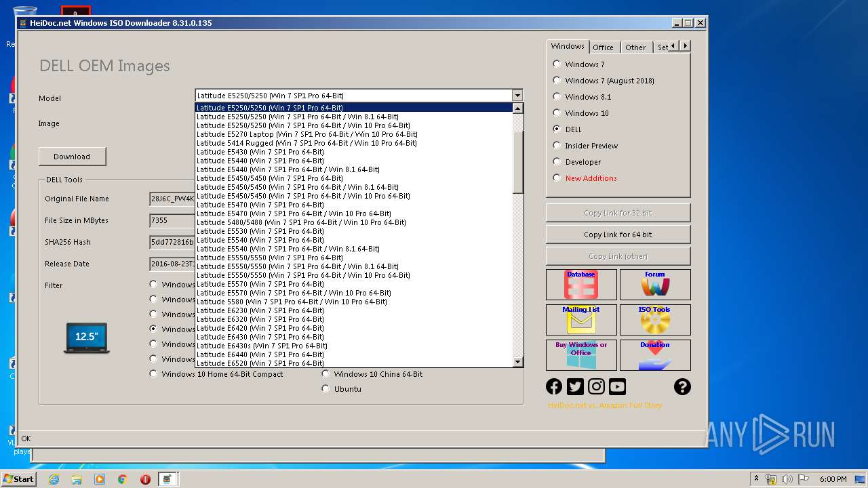
Task: Choose Latitude 5580 entry
Action: point(353,302)
